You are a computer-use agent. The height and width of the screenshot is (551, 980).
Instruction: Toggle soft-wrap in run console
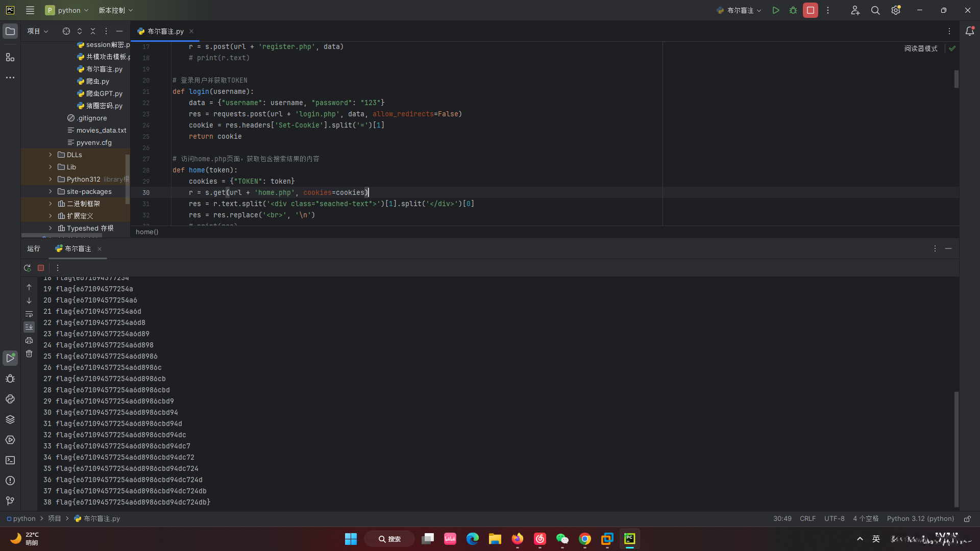pos(29,314)
